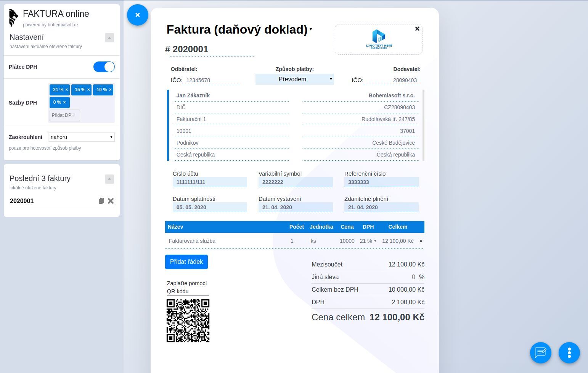Image resolution: width=588 pixels, height=373 pixels.
Task: Remove the invoice logo image
Action: [417, 29]
